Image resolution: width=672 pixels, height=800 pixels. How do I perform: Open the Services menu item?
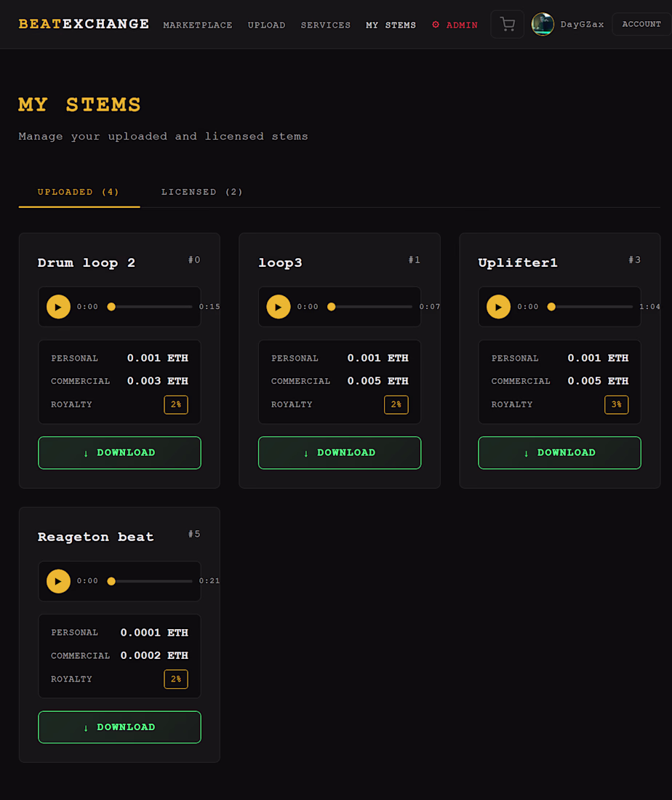coord(326,25)
